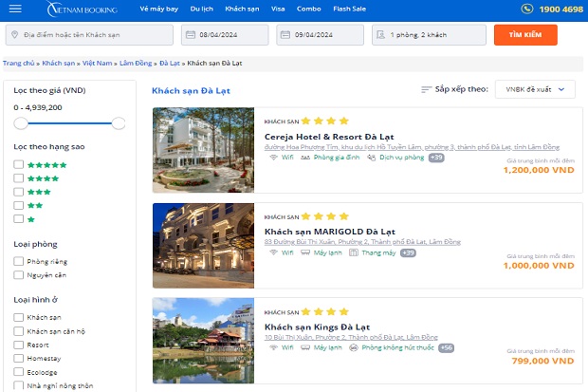Open the Visa menu item
588x392 pixels.
(x=278, y=9)
